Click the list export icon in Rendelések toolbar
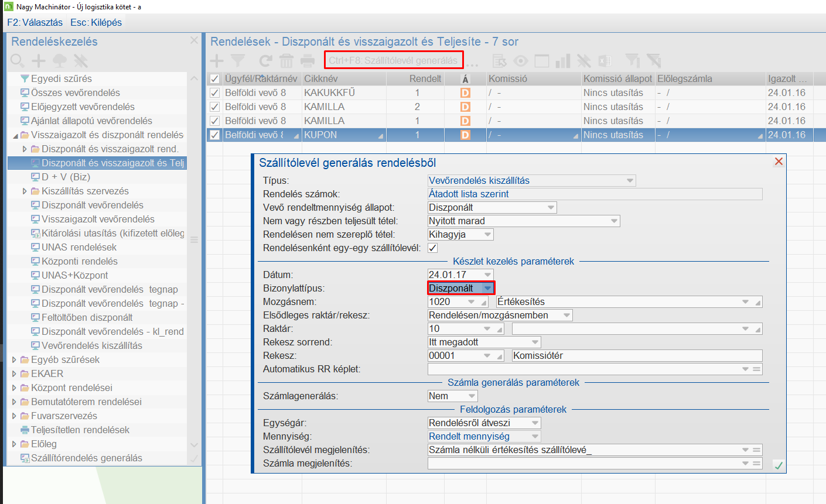Viewport: 826px width, 504px height. point(499,60)
